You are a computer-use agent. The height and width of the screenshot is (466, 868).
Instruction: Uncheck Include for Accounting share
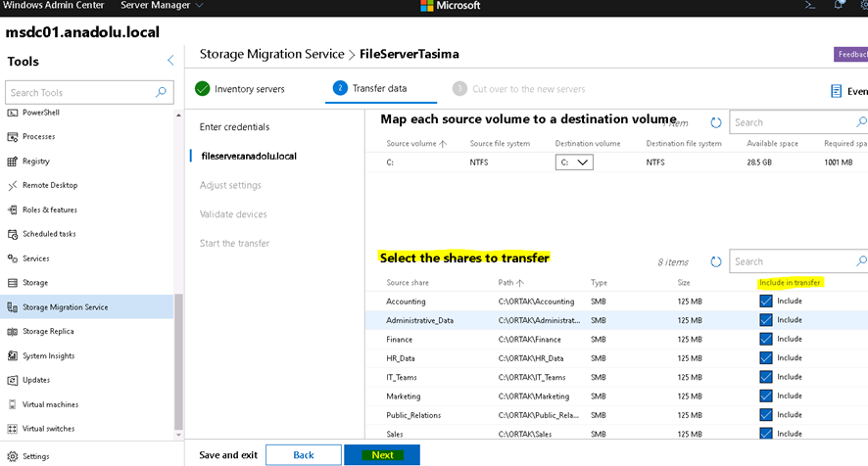[766, 302]
